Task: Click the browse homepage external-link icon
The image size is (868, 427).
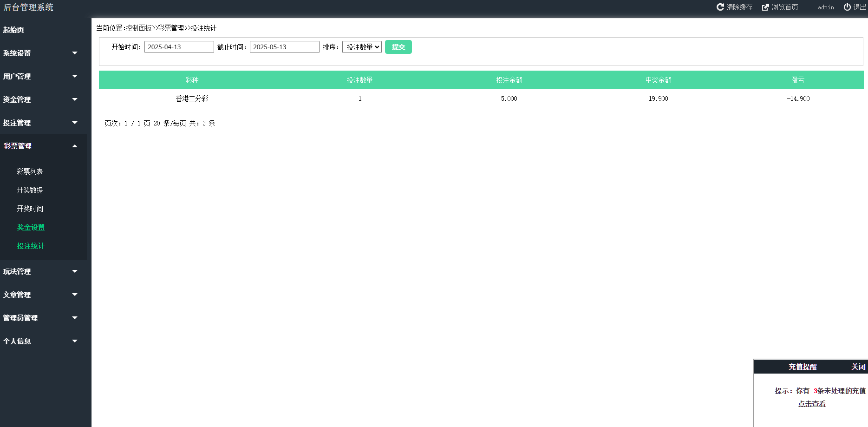Action: point(765,7)
